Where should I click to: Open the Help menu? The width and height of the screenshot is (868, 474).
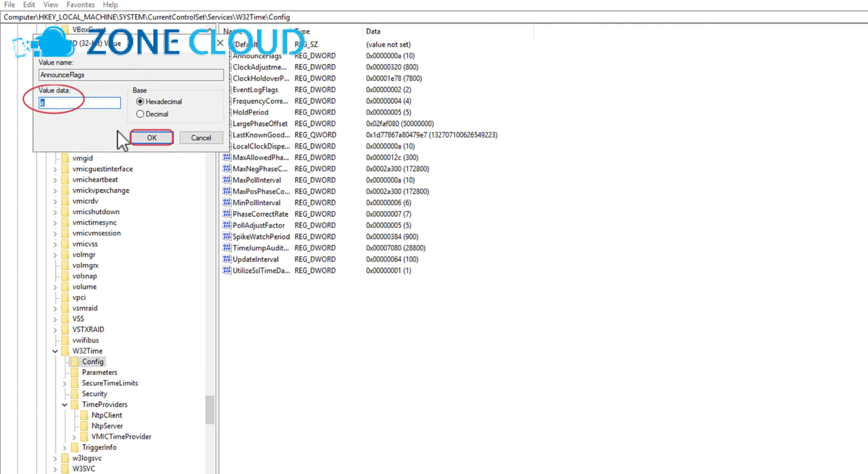(110, 5)
